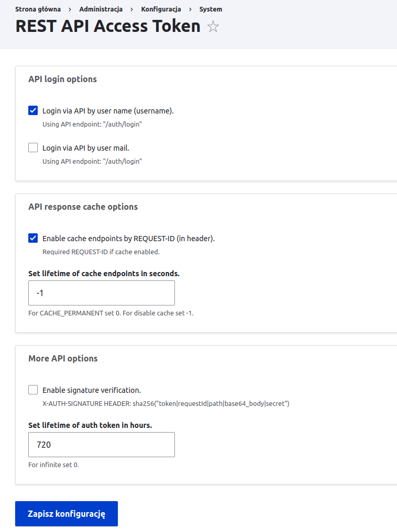The height and width of the screenshot is (532, 397).
Task: Click the REST API Access Token page title
Action: [x=108, y=26]
